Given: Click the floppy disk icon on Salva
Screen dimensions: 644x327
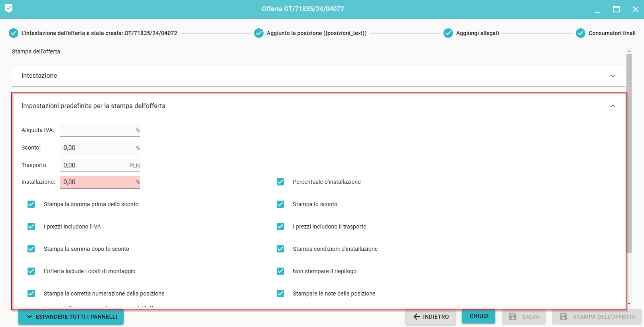Looking at the screenshot, I should point(513,317).
